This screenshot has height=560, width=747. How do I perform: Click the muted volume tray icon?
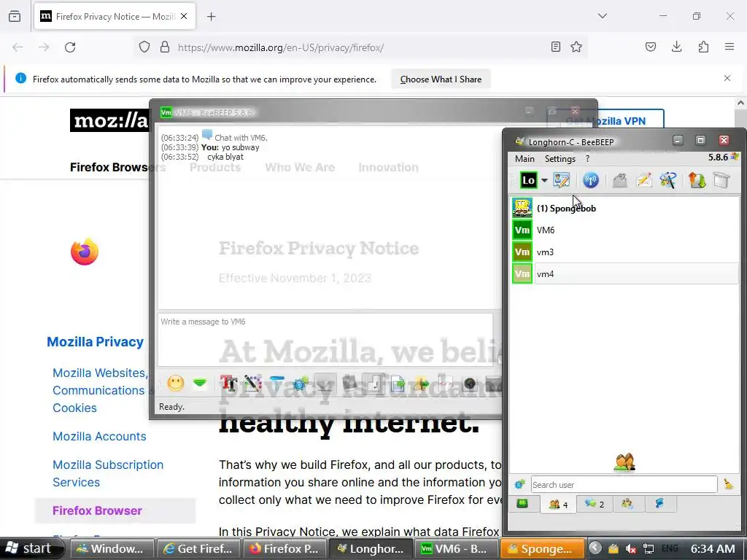pos(631,548)
